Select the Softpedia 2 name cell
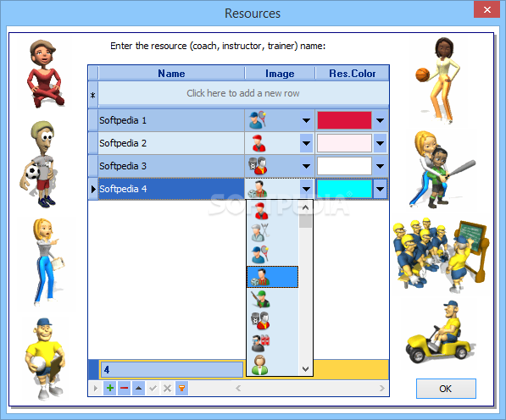Image resolution: width=506 pixels, height=420 pixels. [x=171, y=143]
